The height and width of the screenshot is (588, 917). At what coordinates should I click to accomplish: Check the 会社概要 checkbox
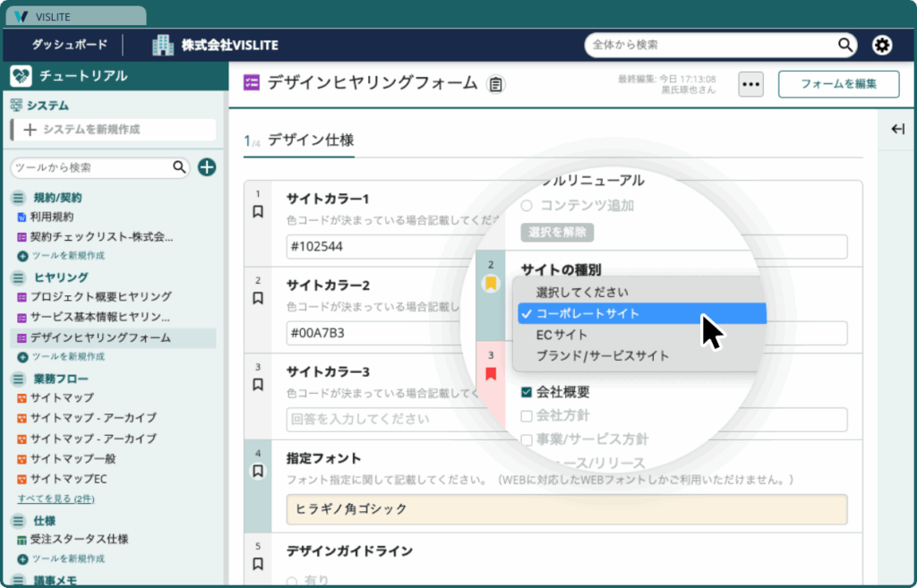pos(527,392)
